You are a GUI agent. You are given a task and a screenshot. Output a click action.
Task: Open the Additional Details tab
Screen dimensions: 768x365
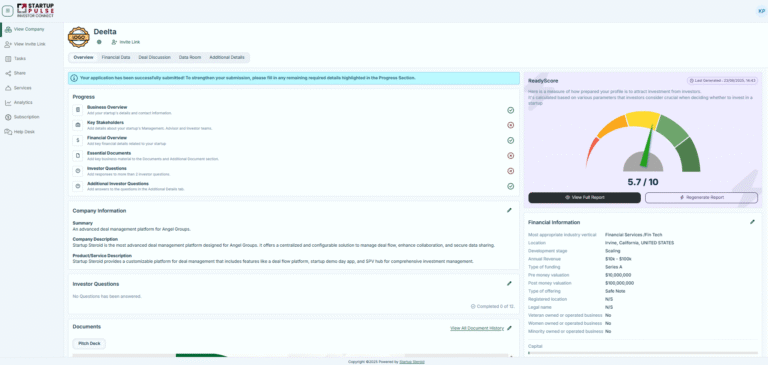coord(227,57)
